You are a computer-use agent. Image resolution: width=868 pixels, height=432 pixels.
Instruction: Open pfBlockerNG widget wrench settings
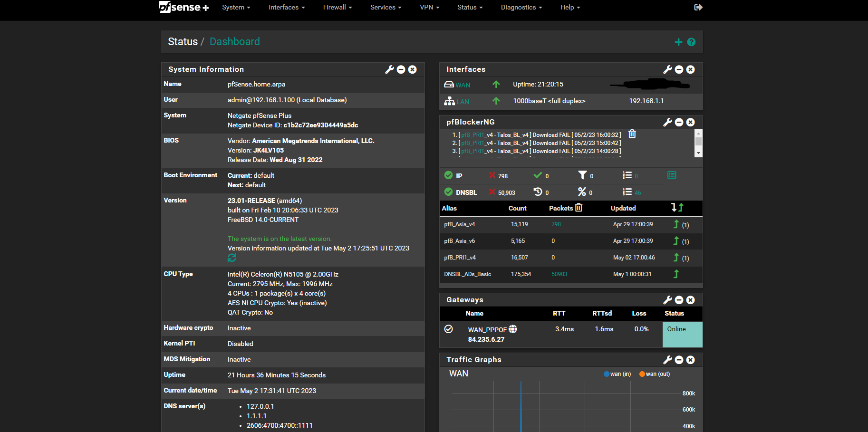tap(667, 122)
